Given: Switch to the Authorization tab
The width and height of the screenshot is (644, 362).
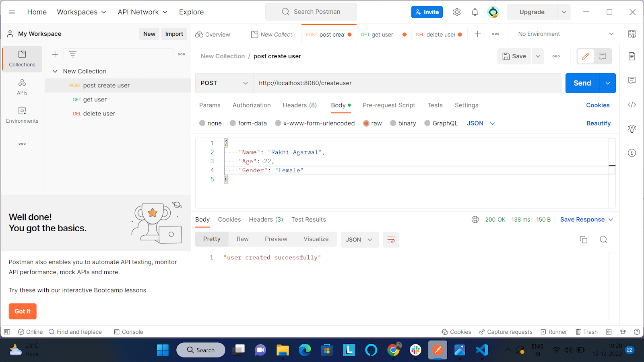Looking at the screenshot, I should tap(252, 105).
